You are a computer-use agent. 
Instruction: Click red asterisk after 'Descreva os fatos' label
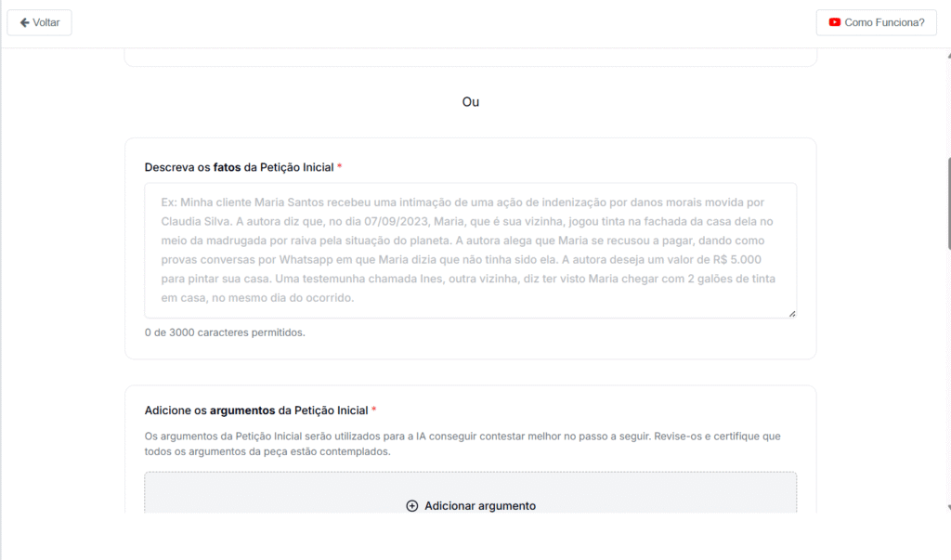pyautogui.click(x=340, y=167)
